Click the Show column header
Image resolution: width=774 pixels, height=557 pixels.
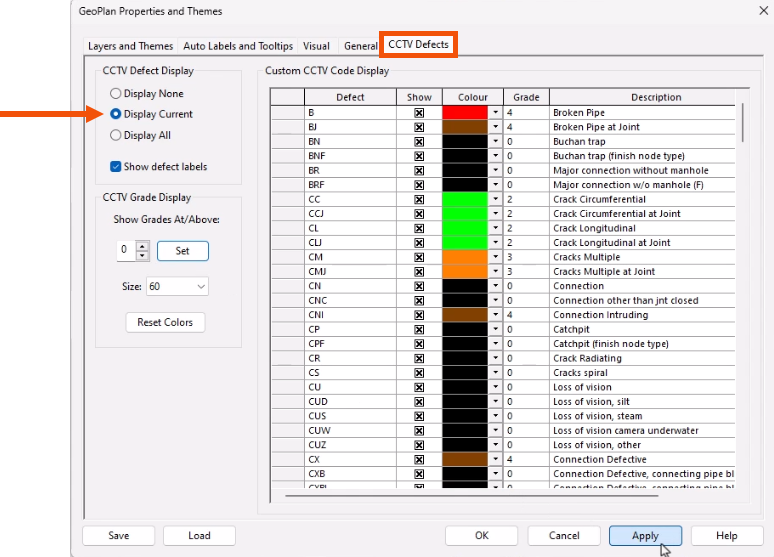[419, 97]
